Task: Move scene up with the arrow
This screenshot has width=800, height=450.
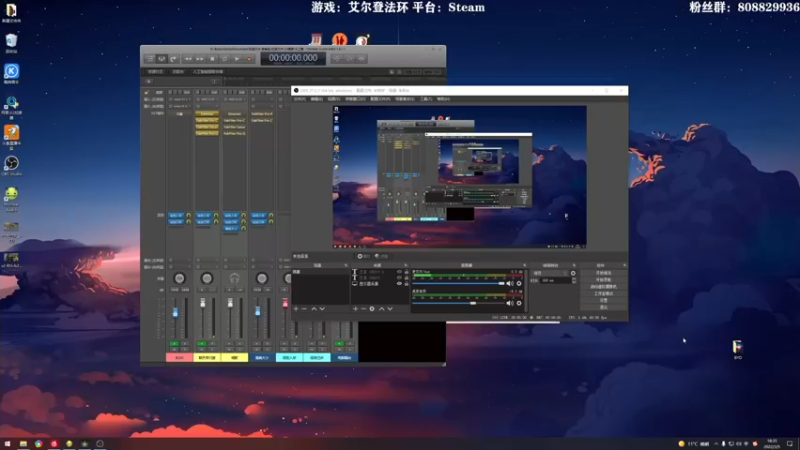Action: pos(313,309)
